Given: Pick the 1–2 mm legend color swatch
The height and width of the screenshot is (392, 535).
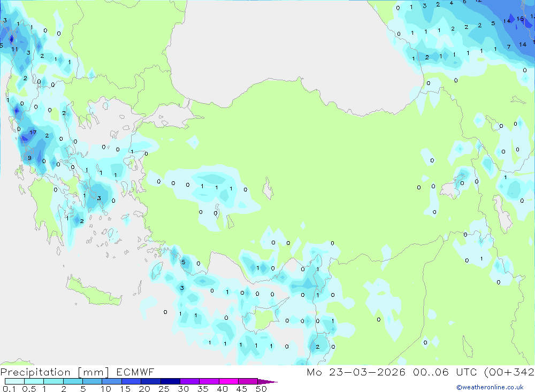Looking at the screenshot, I should click(x=53, y=381).
